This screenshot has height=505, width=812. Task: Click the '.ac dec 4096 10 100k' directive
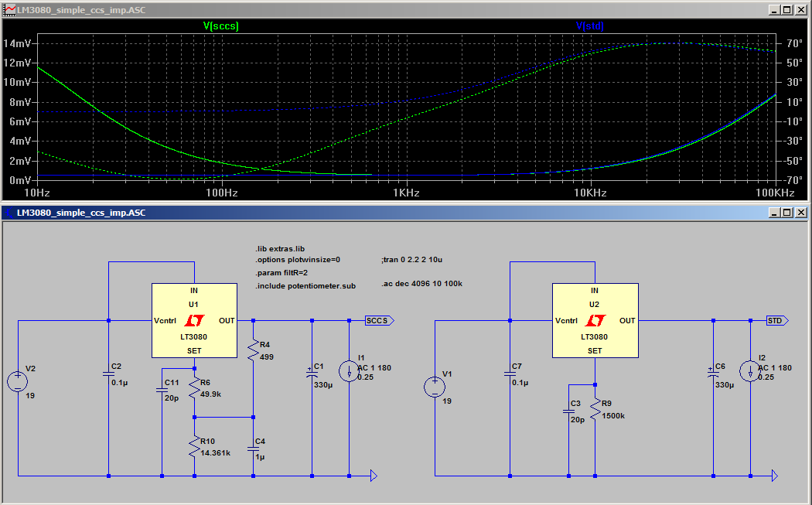click(x=422, y=283)
